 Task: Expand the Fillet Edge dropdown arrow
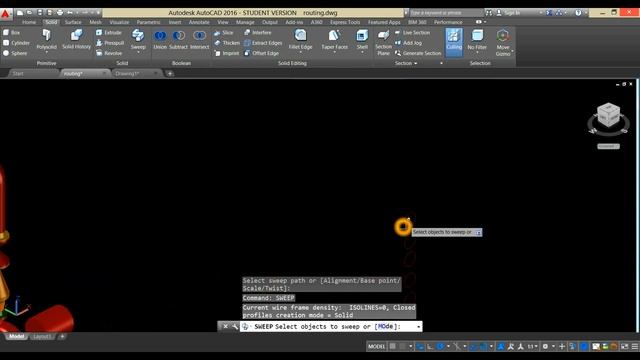(300, 53)
